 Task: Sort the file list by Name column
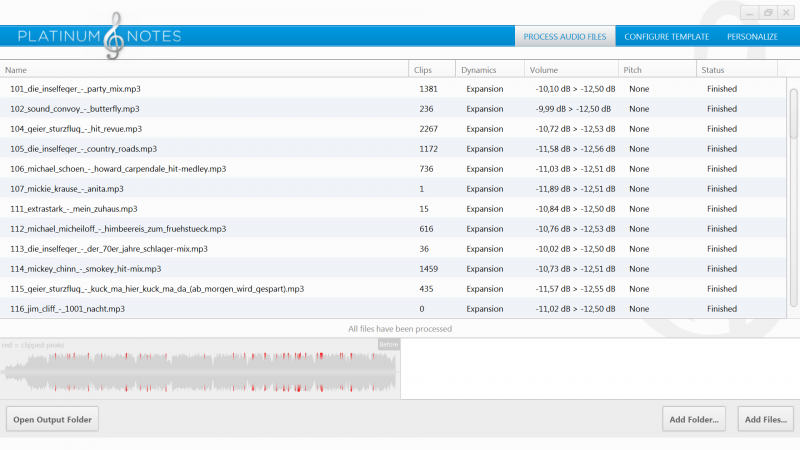click(x=204, y=70)
